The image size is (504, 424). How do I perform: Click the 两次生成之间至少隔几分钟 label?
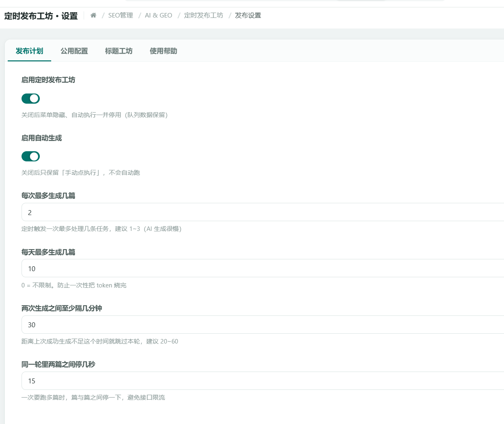point(62,308)
